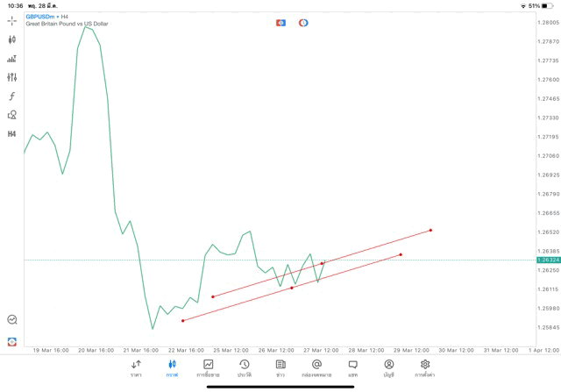Image resolution: width=561 pixels, height=392 pixels.
Task: Open the candlestick chart type selector
Action: (x=12, y=39)
